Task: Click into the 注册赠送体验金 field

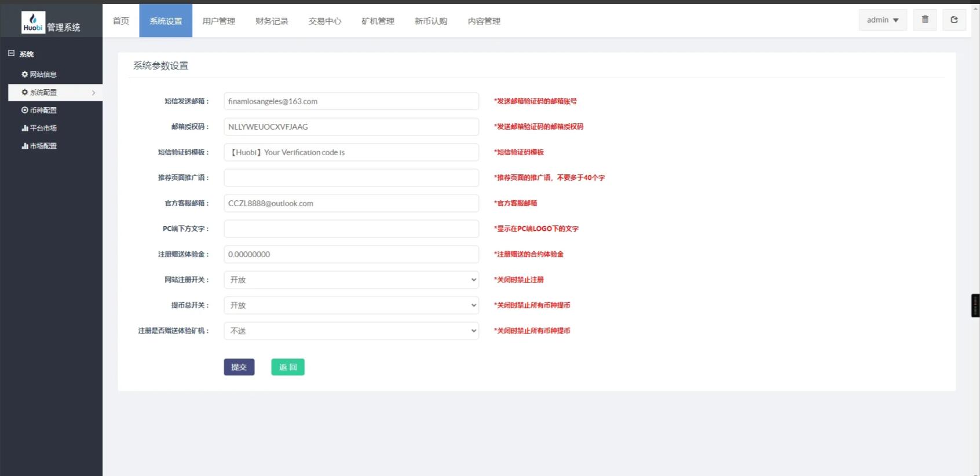Action: click(x=351, y=254)
